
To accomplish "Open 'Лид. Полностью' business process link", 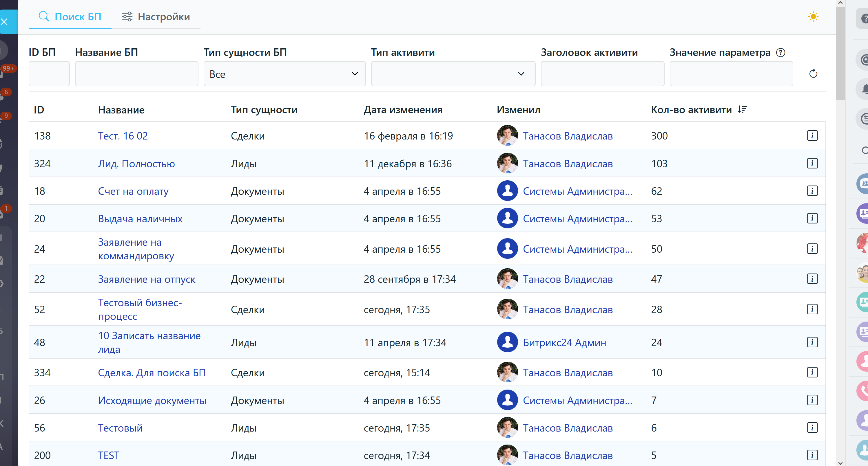I will click(x=136, y=164).
